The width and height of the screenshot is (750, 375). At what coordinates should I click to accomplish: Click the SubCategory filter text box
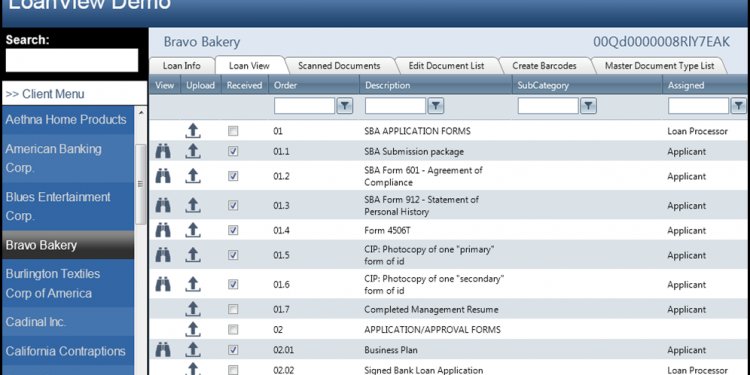tap(548, 106)
